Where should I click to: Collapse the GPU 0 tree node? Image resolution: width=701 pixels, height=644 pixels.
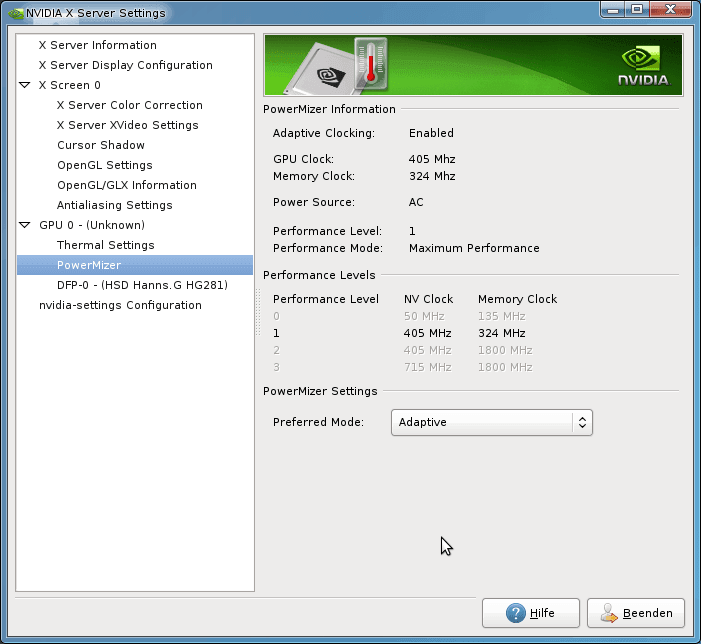point(25,225)
